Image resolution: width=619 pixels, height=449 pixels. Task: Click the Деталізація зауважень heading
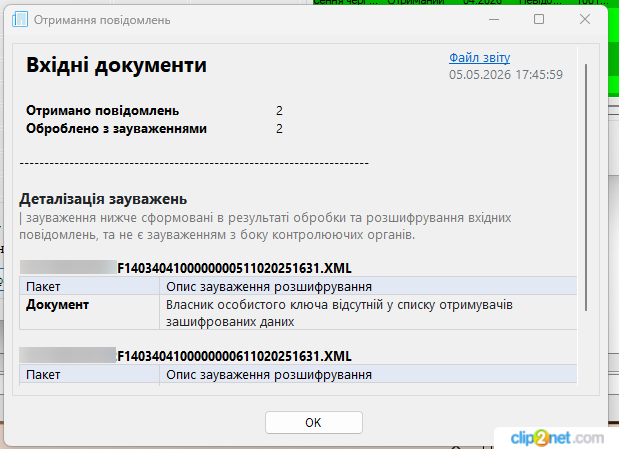tap(103, 199)
